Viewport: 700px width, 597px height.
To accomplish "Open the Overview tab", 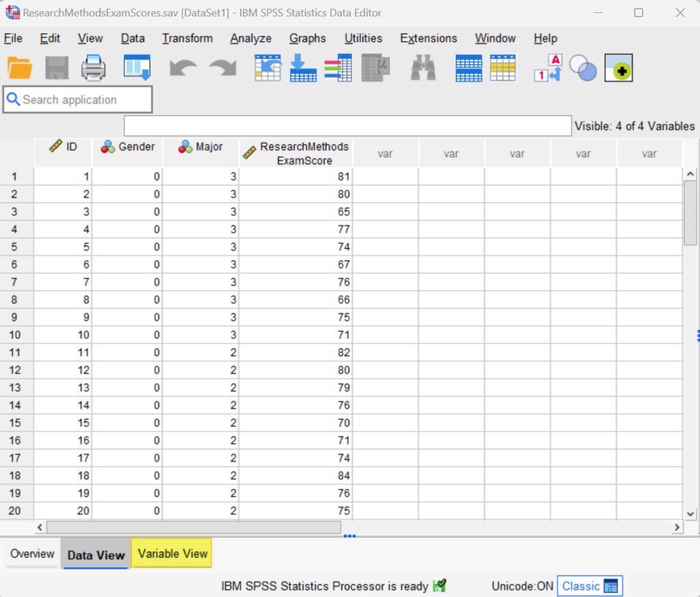I will 31,553.
